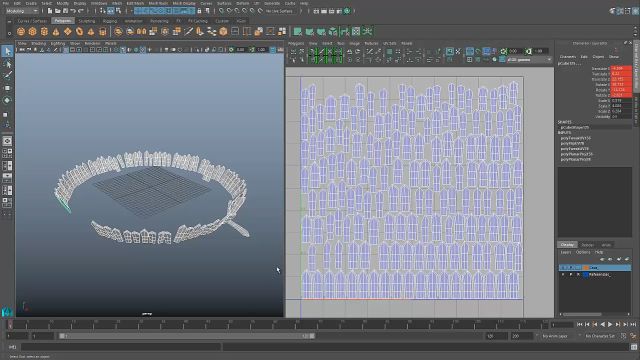640x360 pixels.
Task: Open the Mesh Display menu
Action: pos(184,3)
